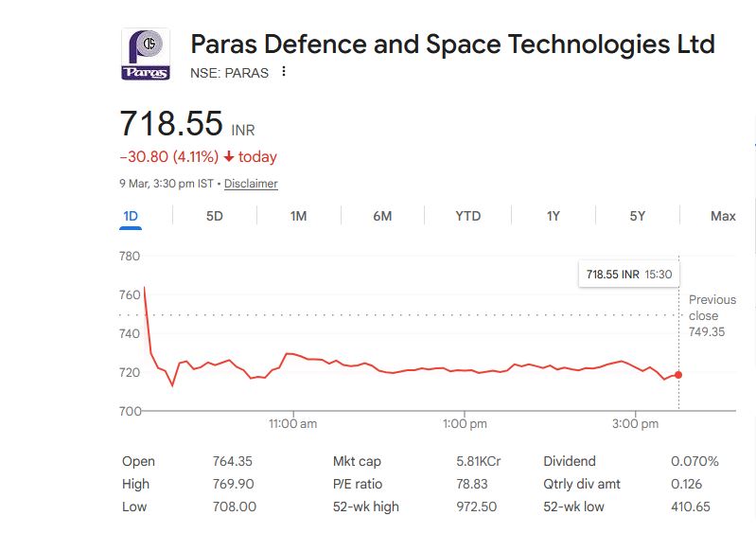Viewport: 756px width, 551px height.
Task: Show the YTD chart range
Action: point(467,216)
